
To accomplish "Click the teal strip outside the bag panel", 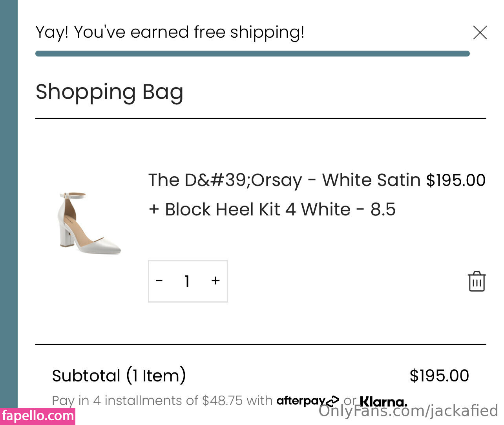I will (x=8, y=196).
